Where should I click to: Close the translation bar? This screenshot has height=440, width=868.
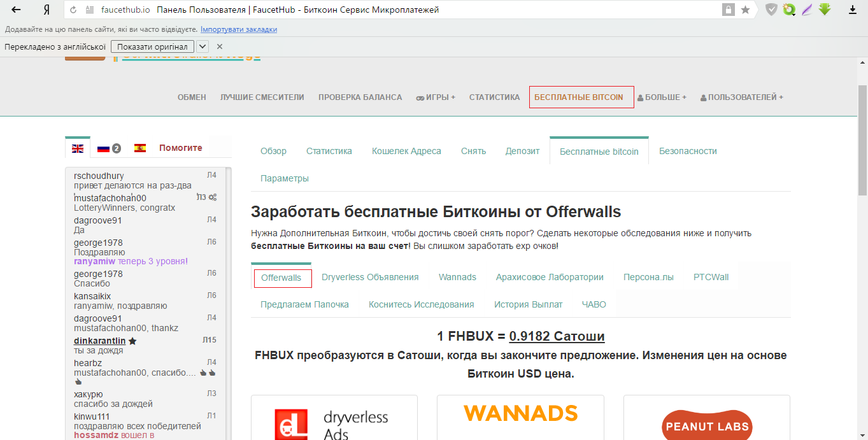coord(220,46)
